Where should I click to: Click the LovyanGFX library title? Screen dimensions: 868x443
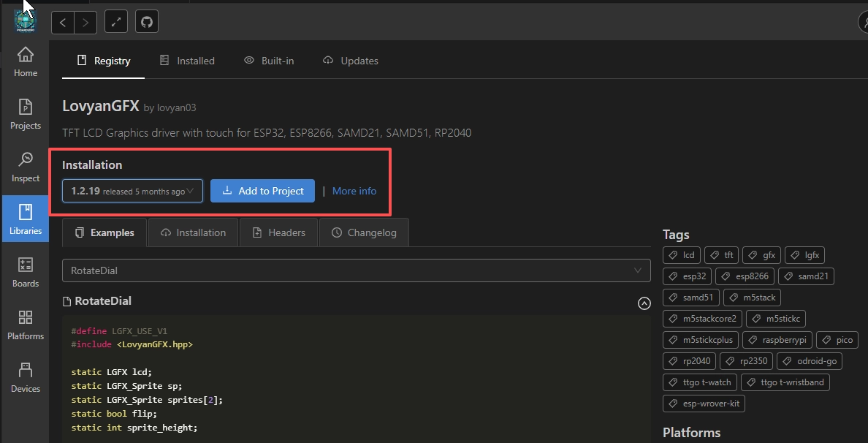tap(100, 106)
